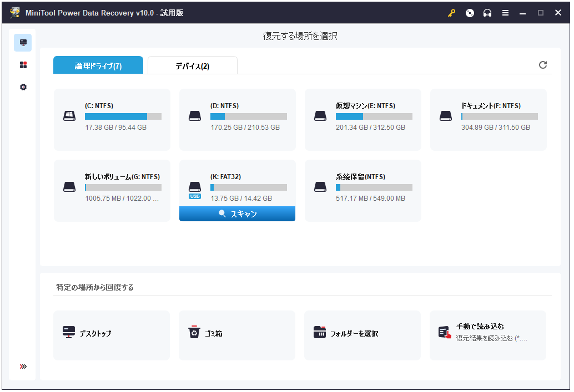Click the USB badge on K: FAT32 drive
The width and height of the screenshot is (574, 392).
(x=194, y=196)
